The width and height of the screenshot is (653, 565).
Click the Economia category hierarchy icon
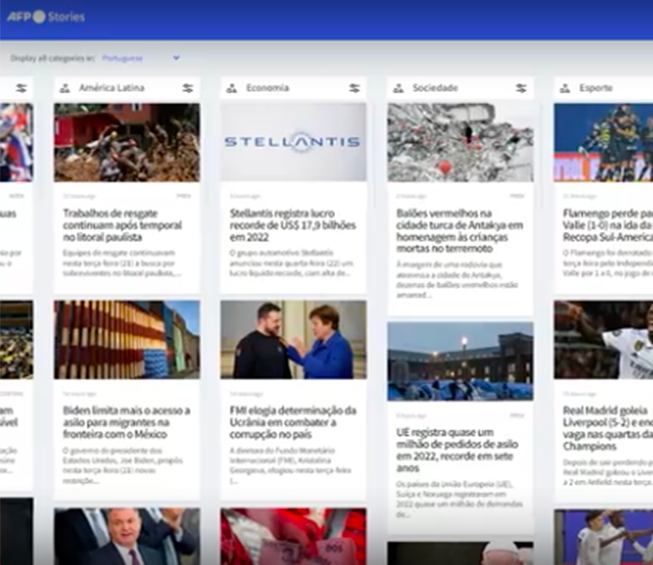pyautogui.click(x=231, y=88)
